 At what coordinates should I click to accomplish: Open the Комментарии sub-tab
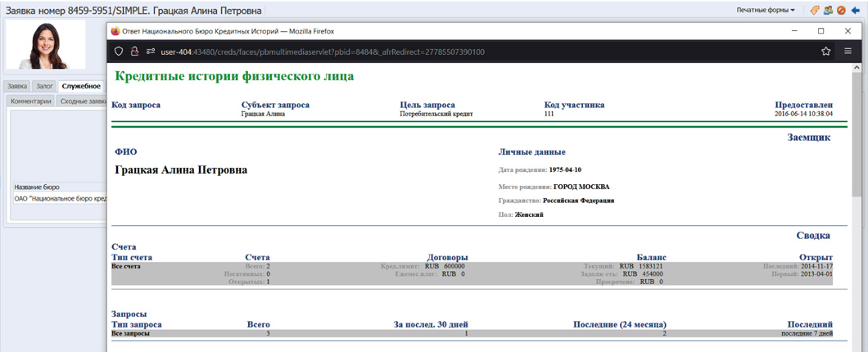coord(31,102)
